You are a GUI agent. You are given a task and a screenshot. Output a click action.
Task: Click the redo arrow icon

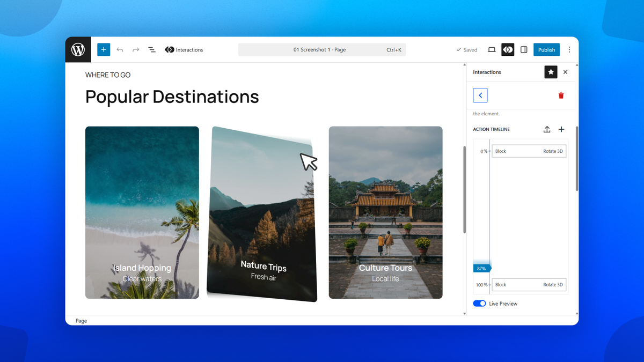pos(135,49)
